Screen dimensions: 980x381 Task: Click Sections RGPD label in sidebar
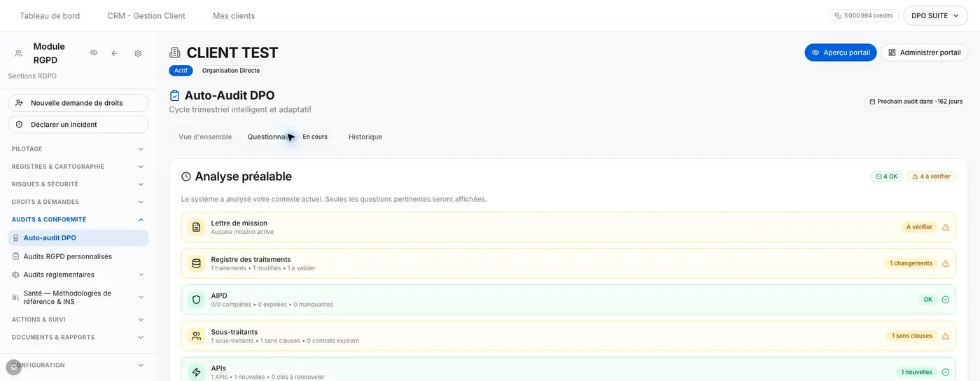click(32, 76)
